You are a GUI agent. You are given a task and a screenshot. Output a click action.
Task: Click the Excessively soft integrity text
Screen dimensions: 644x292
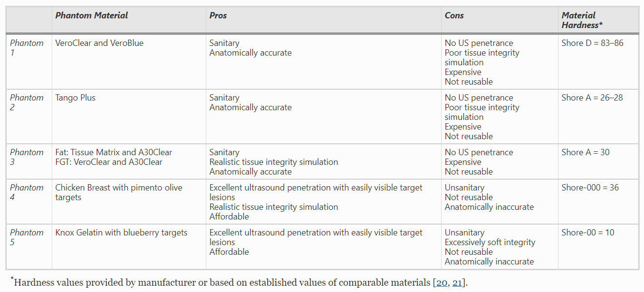pos(490,242)
